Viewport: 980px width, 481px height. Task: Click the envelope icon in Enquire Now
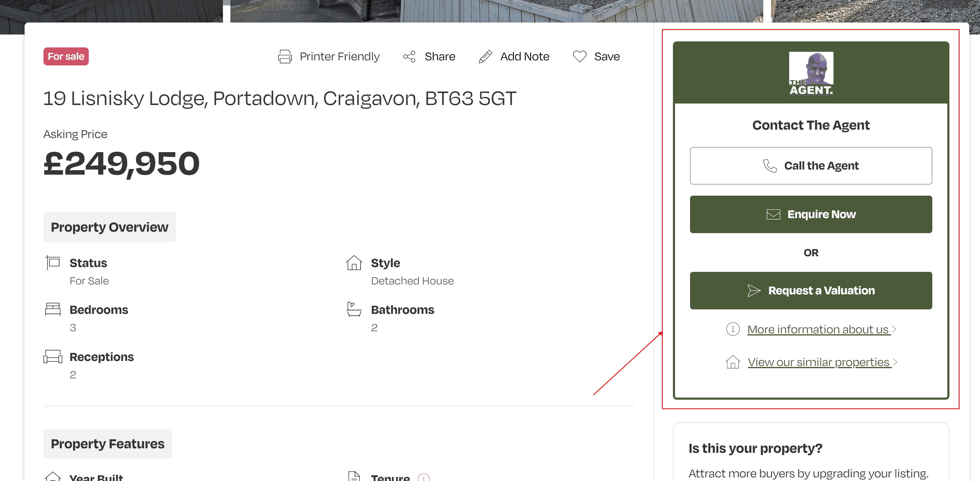coord(773,214)
